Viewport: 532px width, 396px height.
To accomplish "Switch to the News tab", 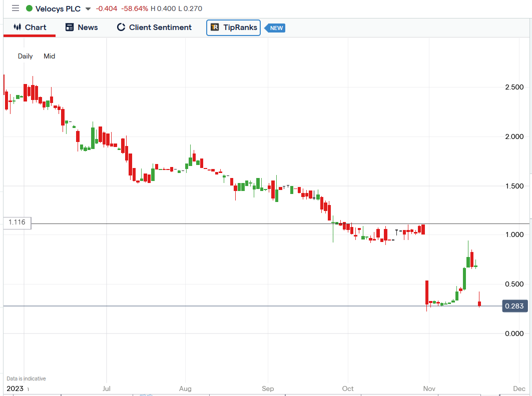I will pos(82,27).
